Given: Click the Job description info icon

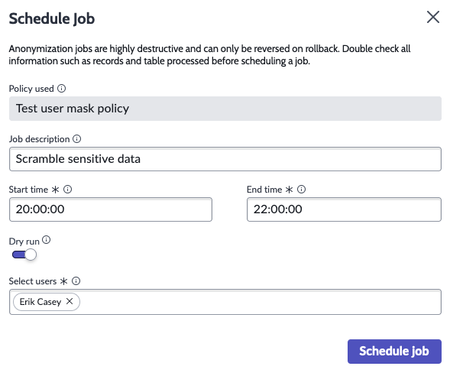Looking at the screenshot, I should click(x=77, y=139).
